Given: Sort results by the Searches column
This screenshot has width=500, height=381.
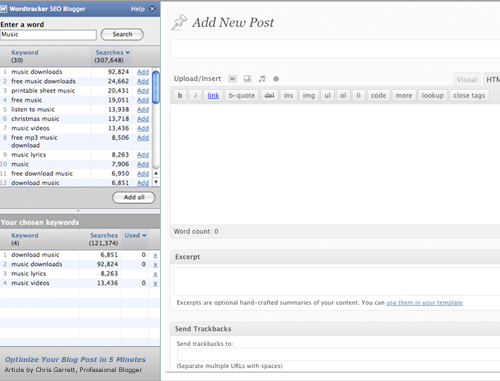Looking at the screenshot, I should pyautogui.click(x=112, y=53).
